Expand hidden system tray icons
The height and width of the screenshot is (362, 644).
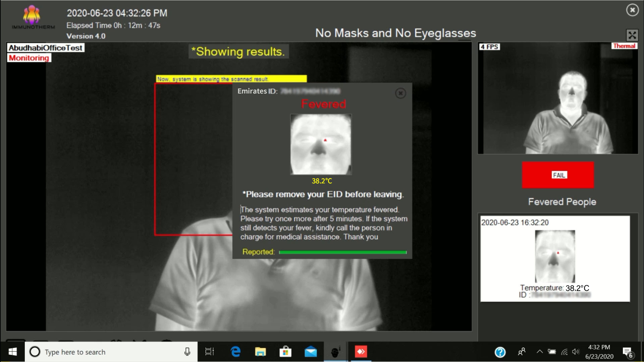tap(539, 352)
